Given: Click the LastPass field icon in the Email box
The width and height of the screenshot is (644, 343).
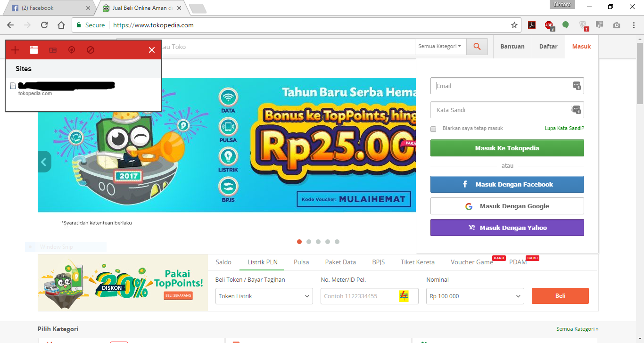Looking at the screenshot, I should pyautogui.click(x=577, y=86).
